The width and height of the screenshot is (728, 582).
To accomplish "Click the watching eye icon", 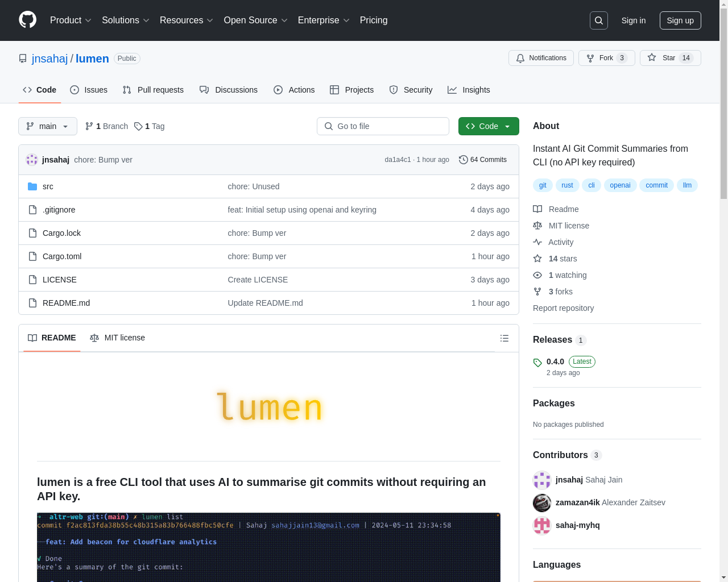I will click(x=537, y=275).
